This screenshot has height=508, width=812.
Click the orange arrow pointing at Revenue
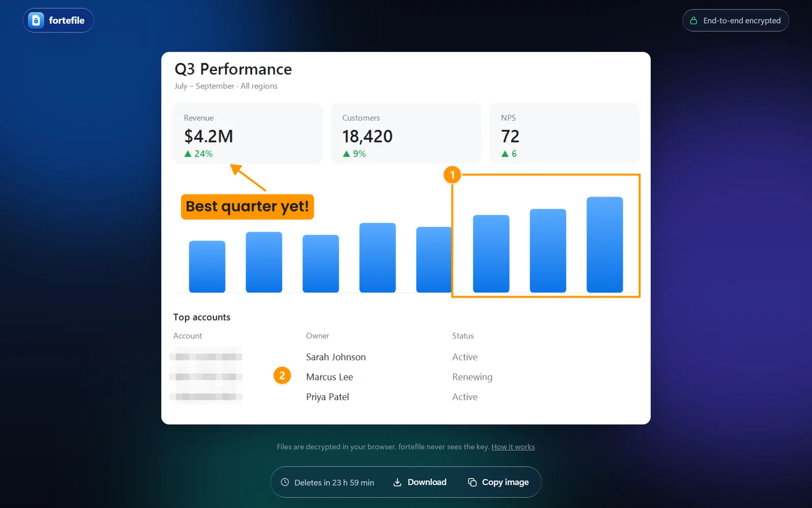[248, 177]
